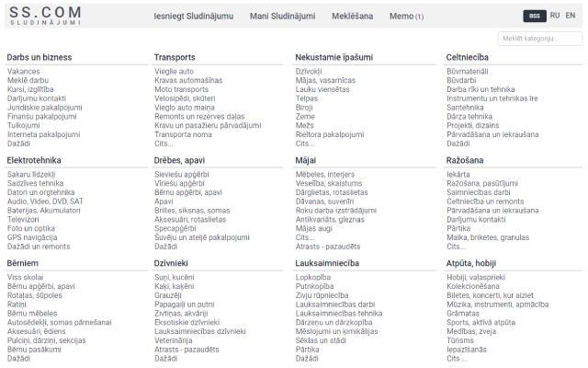The image size is (588, 368).
Task: Expand more Transports categories via Cits...
Action: [x=164, y=144]
